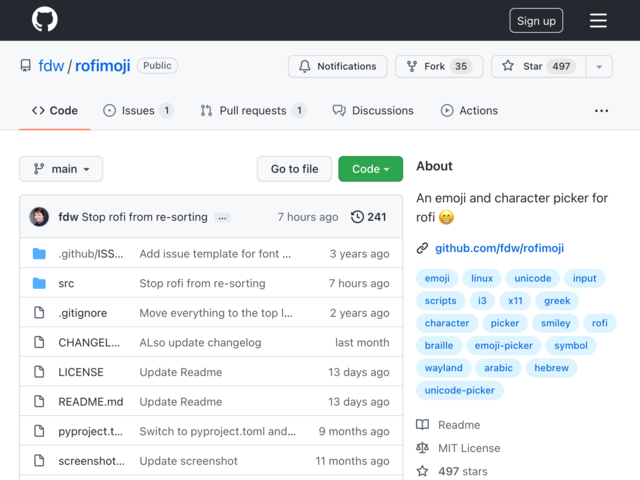Show more tabs via three-dot overflow
Viewport: 640px width, 480px height.
click(601, 111)
